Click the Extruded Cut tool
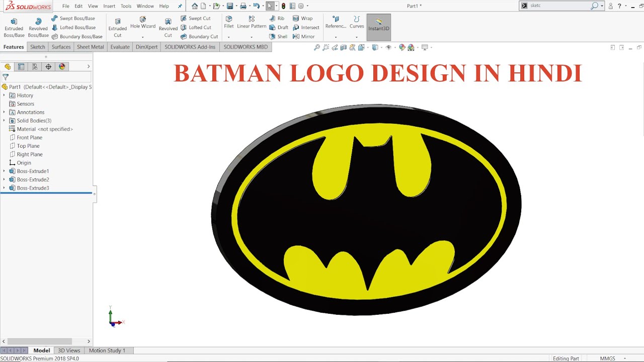The width and height of the screenshot is (644, 362). [117, 28]
